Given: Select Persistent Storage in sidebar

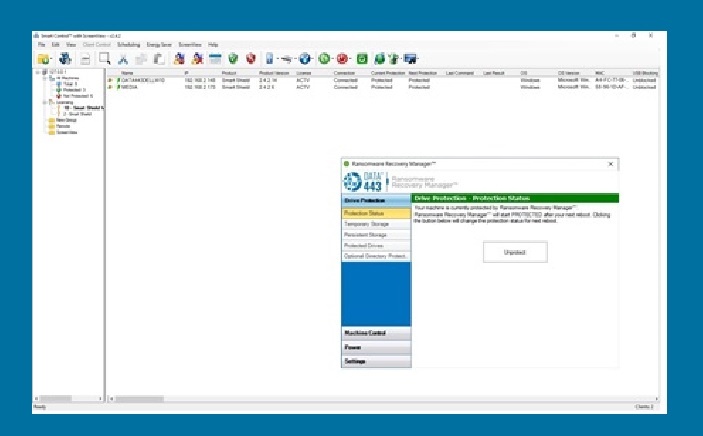Looking at the screenshot, I should 376,235.
